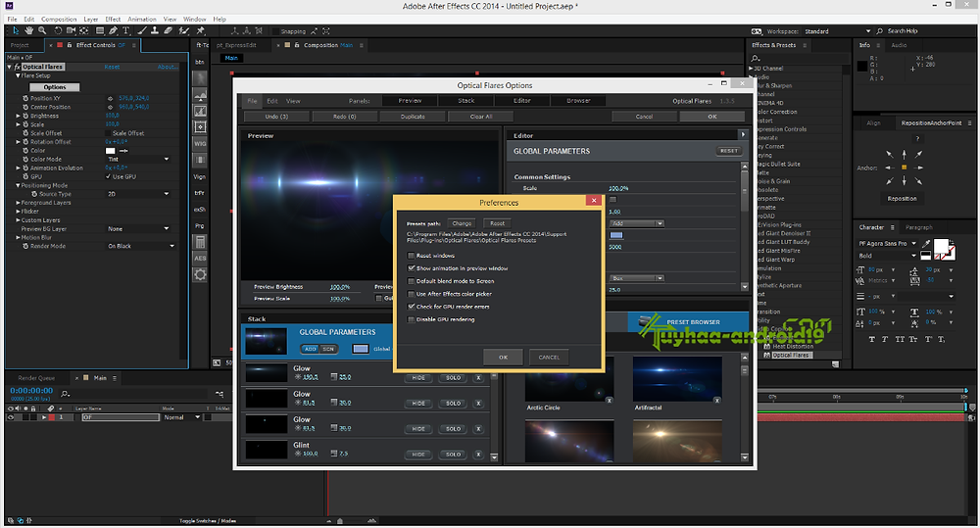Open Preview BG Layer None dropdown

coord(138,228)
